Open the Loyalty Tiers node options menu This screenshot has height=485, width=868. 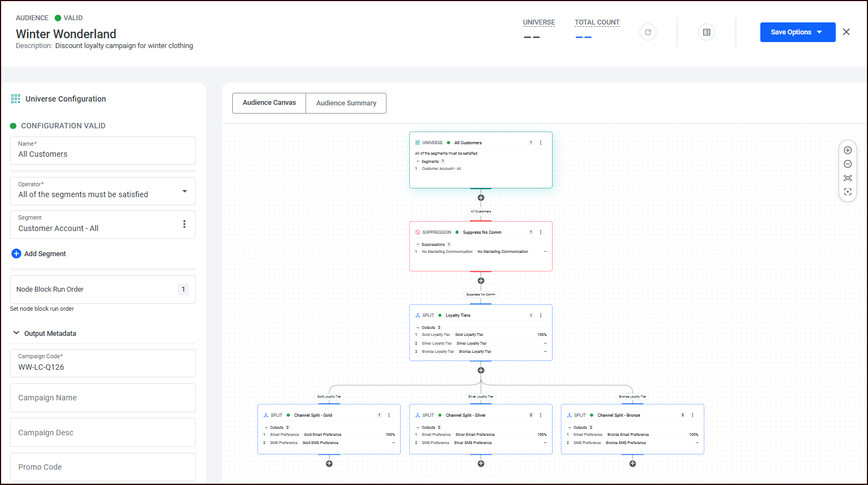pyautogui.click(x=541, y=315)
